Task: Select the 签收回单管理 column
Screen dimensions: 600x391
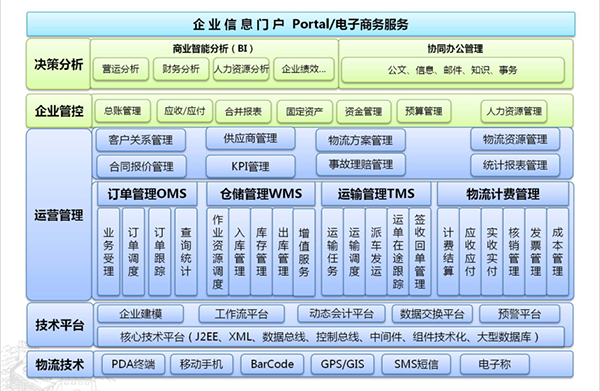Action: click(x=420, y=252)
